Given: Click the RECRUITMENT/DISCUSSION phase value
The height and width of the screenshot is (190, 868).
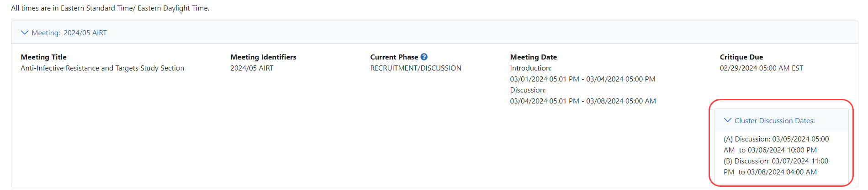Looking at the screenshot, I should (x=416, y=68).
